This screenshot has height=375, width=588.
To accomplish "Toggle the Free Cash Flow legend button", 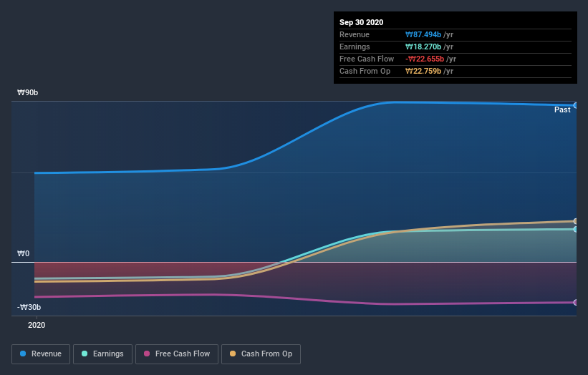I will click(x=177, y=354).
